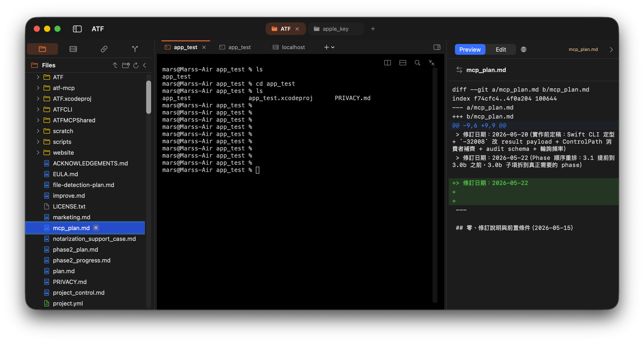The width and height of the screenshot is (644, 343).
Task: Expand the scripts folder
Action: click(x=38, y=142)
